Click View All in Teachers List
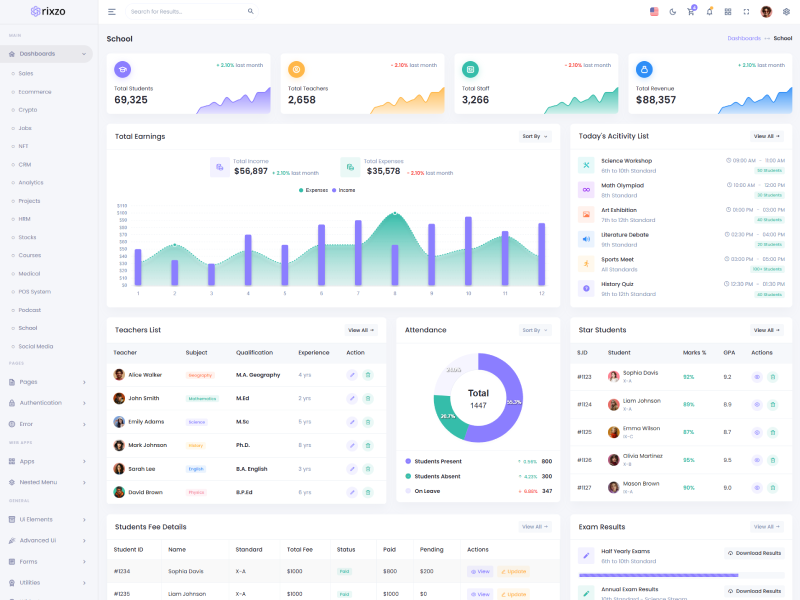This screenshot has height=600, width=800. pyautogui.click(x=361, y=330)
